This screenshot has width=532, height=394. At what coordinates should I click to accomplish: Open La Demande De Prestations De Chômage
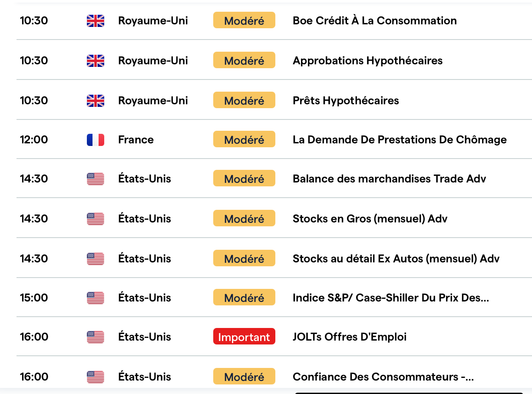400,139
